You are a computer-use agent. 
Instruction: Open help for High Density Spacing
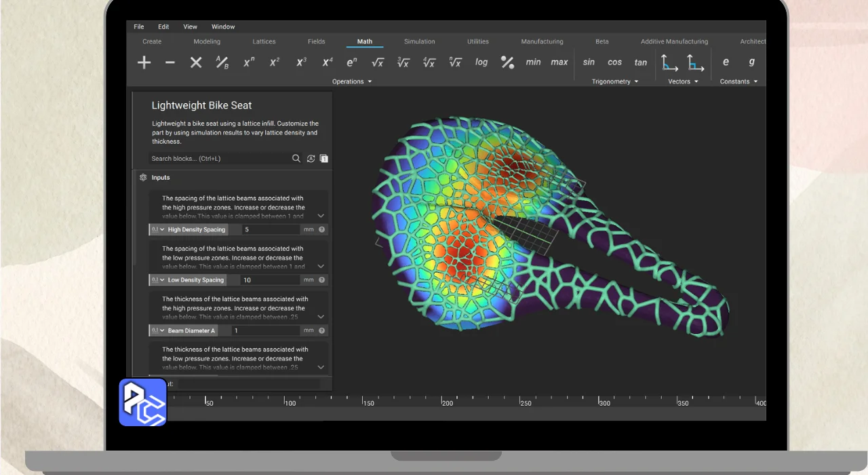pyautogui.click(x=322, y=230)
